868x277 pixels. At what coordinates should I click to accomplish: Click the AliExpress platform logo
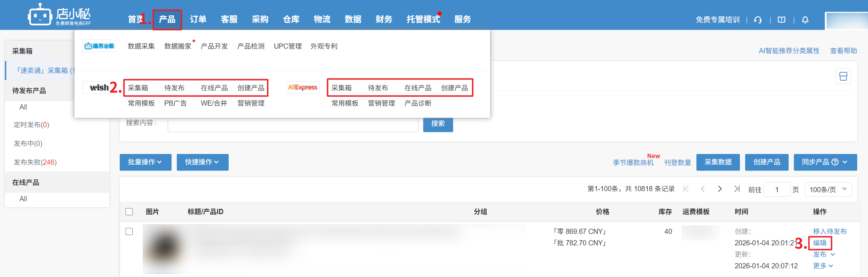click(x=302, y=87)
